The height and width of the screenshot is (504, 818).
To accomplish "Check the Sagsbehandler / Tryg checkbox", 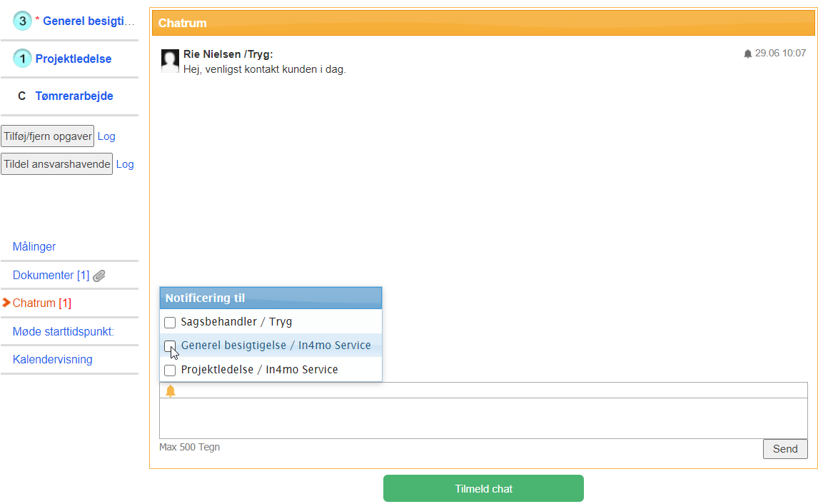I will 170,323.
